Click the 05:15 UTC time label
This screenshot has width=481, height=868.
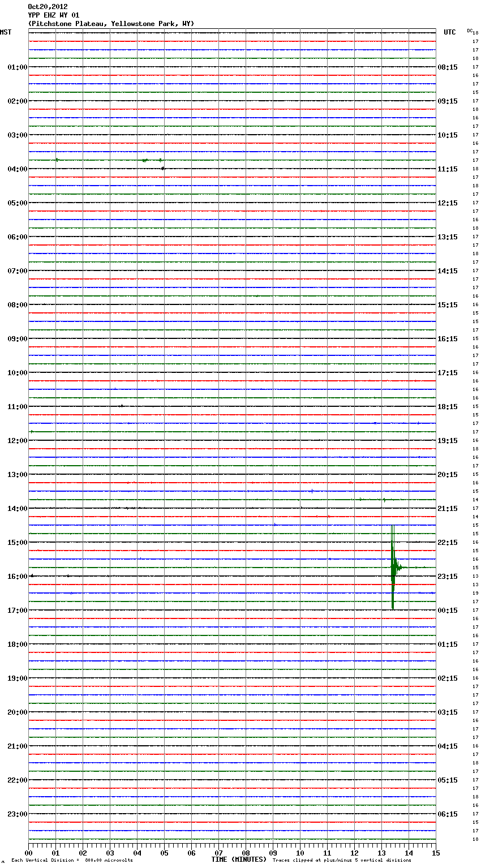[448, 780]
